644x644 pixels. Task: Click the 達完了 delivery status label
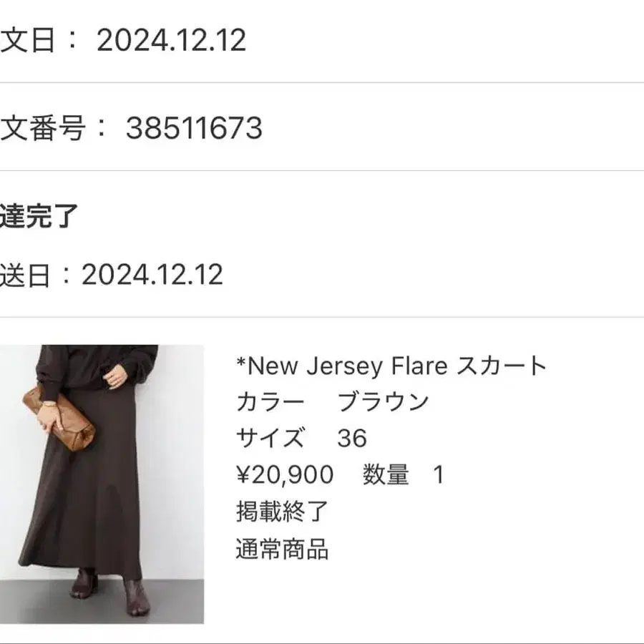(39, 215)
